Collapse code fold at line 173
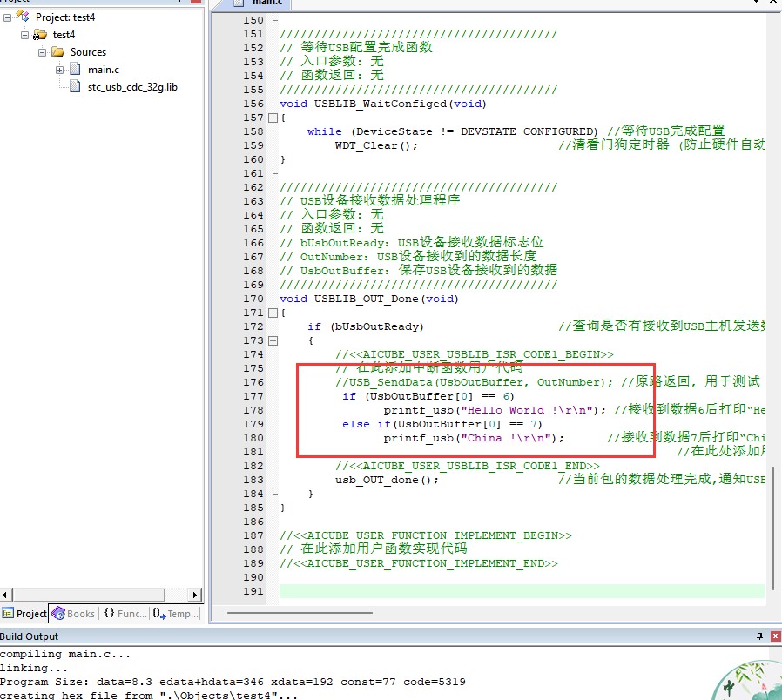The image size is (782, 700). point(273,341)
